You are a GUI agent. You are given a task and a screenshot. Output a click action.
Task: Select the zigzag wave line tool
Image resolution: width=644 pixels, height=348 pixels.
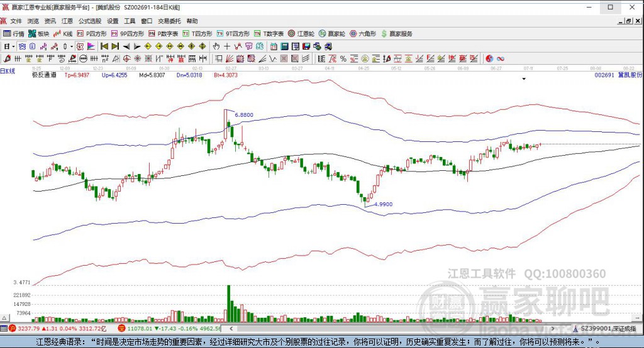click(273, 58)
